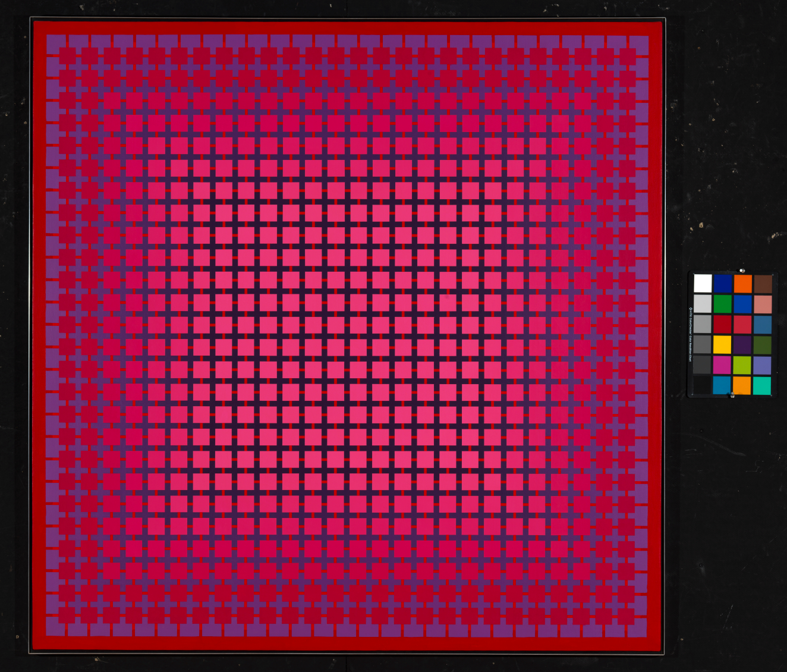Click the lightest gray swatch below white
The image size is (787, 672).
tap(702, 304)
